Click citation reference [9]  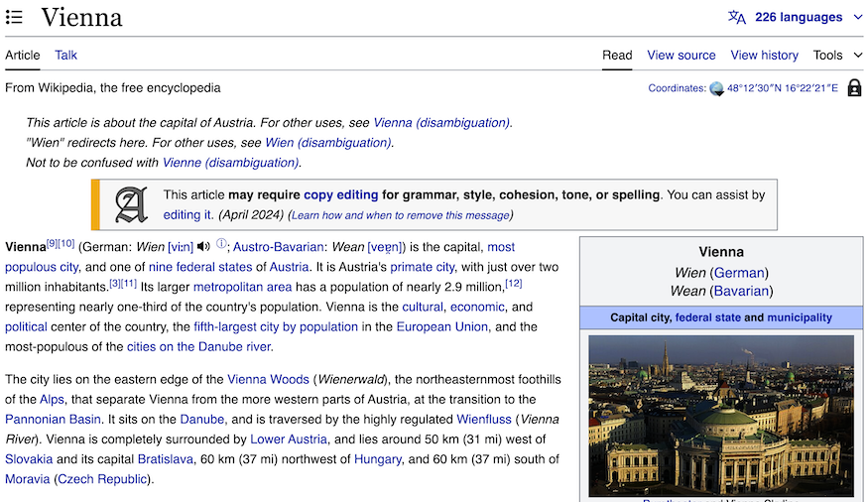(52, 243)
